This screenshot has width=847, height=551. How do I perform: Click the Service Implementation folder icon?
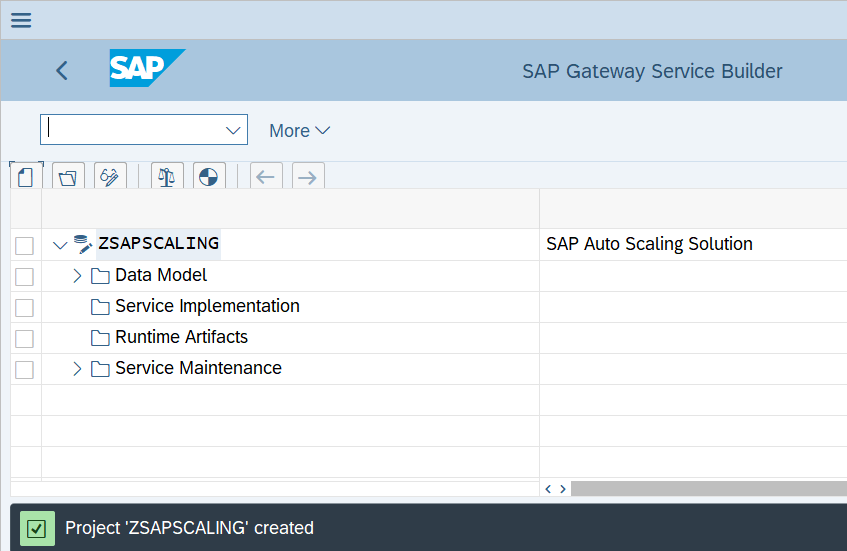click(100, 307)
